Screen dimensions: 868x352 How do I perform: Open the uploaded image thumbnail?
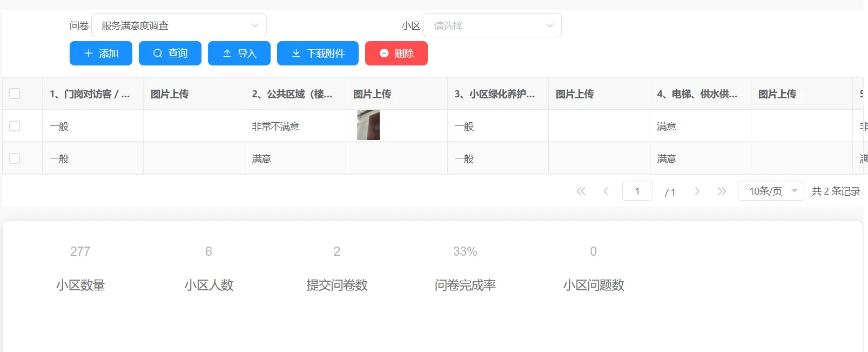tap(368, 125)
